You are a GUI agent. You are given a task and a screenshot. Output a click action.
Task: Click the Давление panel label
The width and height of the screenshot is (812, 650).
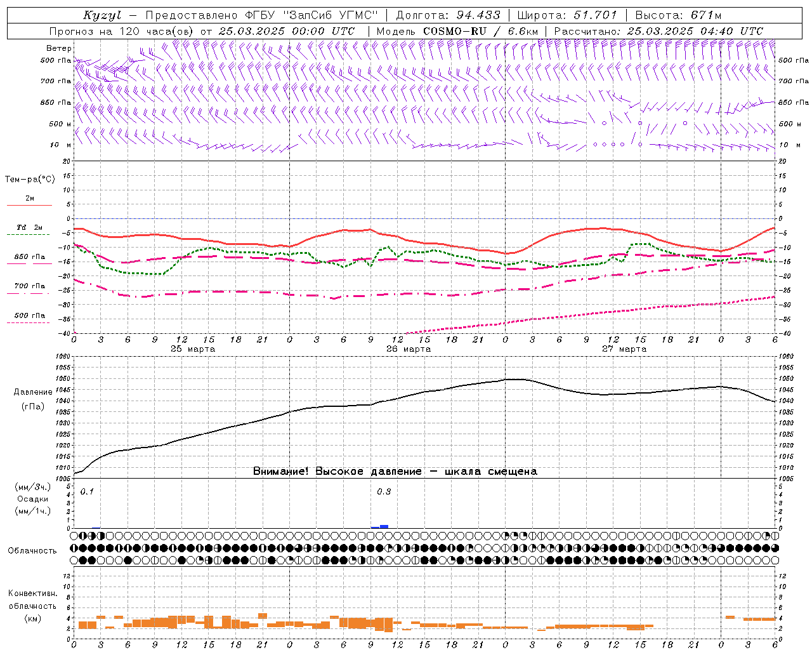point(33,392)
